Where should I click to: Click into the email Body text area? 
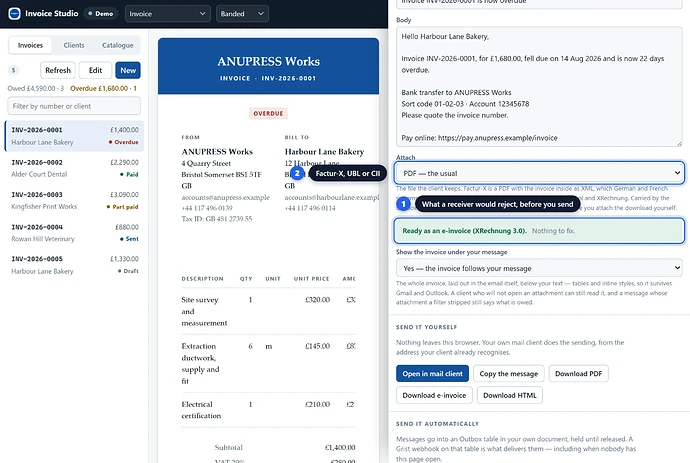tap(539, 87)
